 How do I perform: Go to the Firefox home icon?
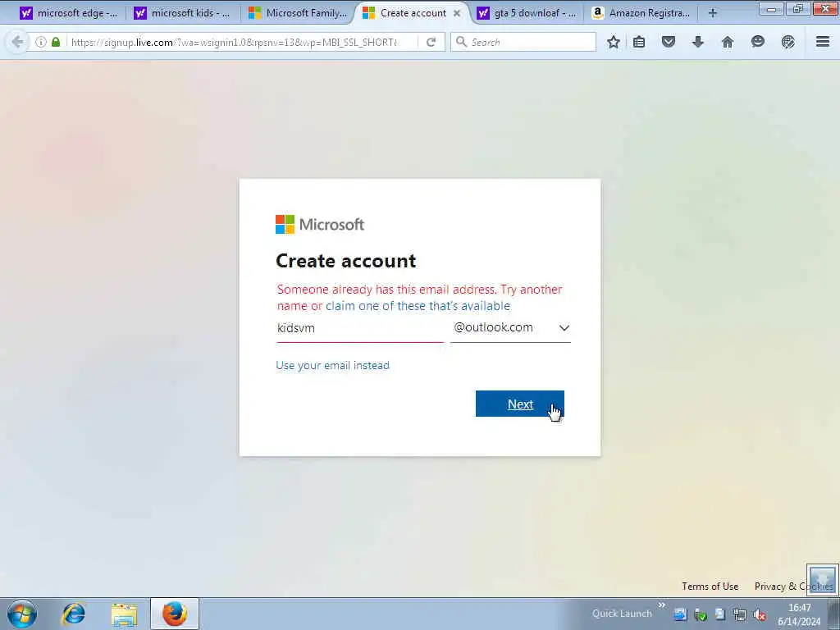tap(728, 42)
